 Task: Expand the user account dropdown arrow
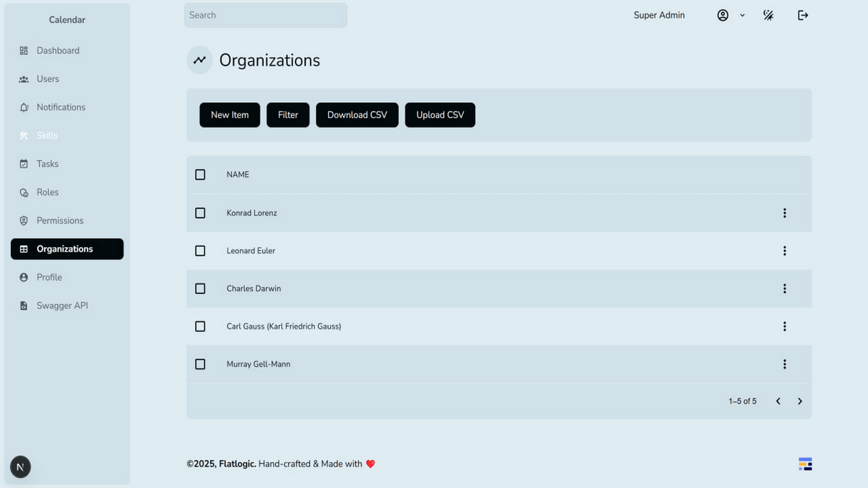(x=742, y=15)
